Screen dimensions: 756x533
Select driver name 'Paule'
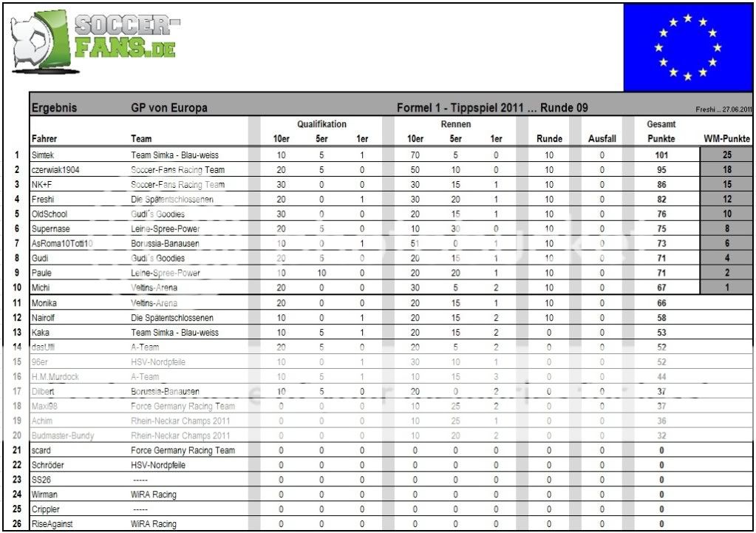pos(41,273)
